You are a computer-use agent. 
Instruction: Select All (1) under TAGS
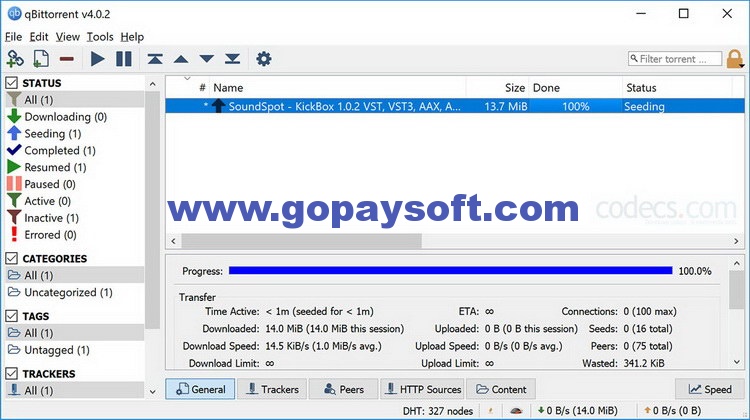[75, 333]
